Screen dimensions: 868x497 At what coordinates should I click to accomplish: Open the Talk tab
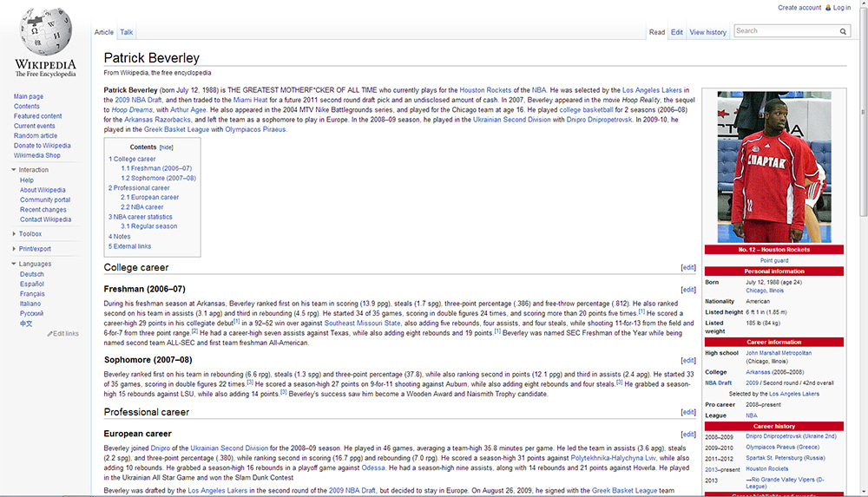(126, 32)
